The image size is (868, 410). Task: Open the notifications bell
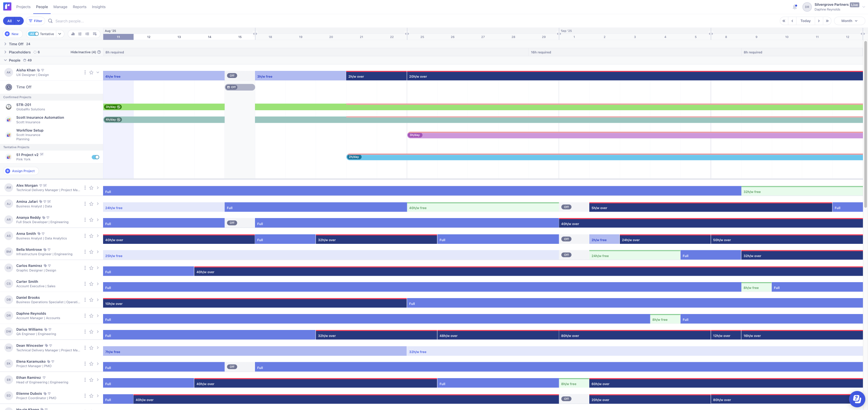coord(795,7)
